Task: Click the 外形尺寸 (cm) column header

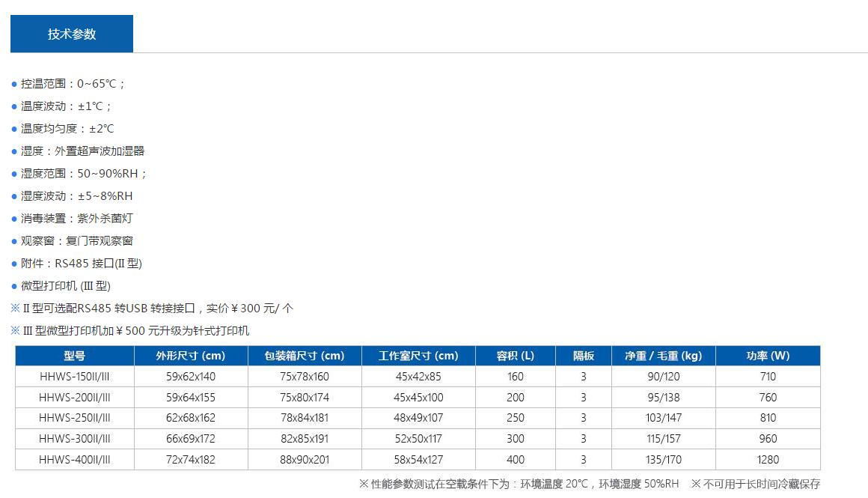Action: [x=190, y=356]
